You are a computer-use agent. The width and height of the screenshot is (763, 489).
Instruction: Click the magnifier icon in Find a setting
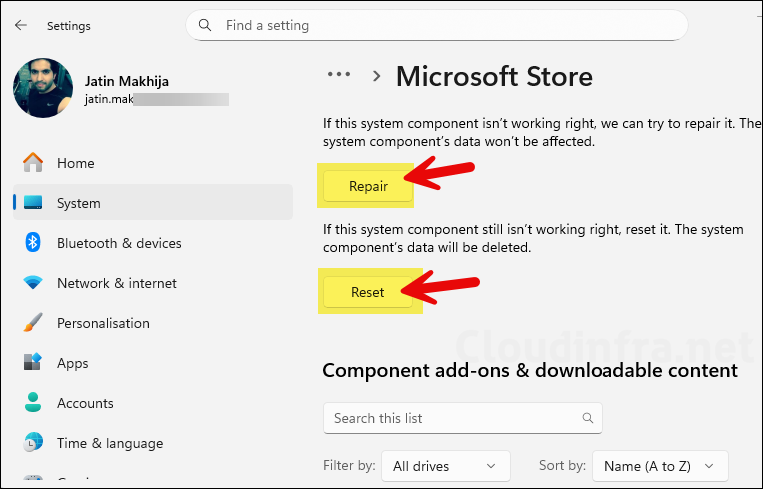tap(205, 25)
